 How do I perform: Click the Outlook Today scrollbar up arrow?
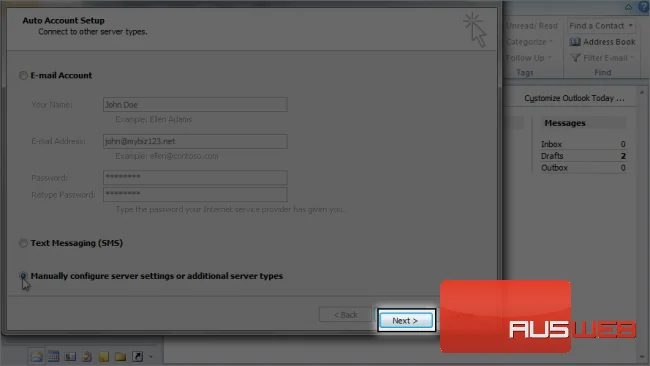[x=642, y=92]
